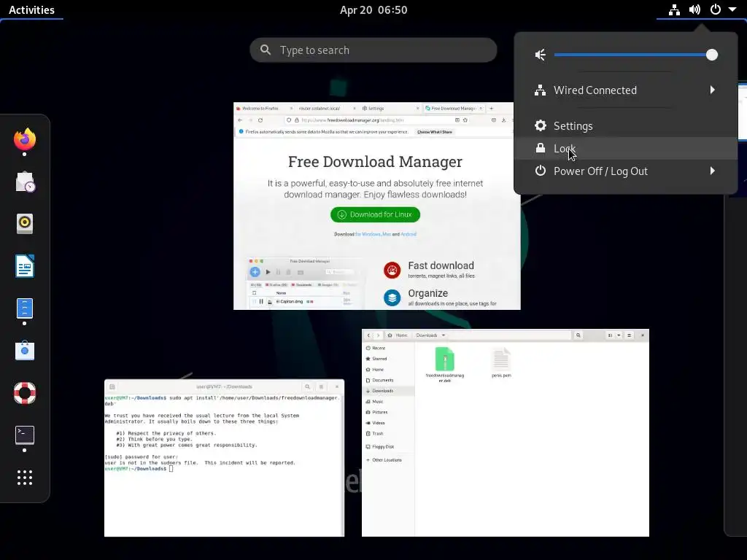Launch Firefox from the dock

click(25, 139)
